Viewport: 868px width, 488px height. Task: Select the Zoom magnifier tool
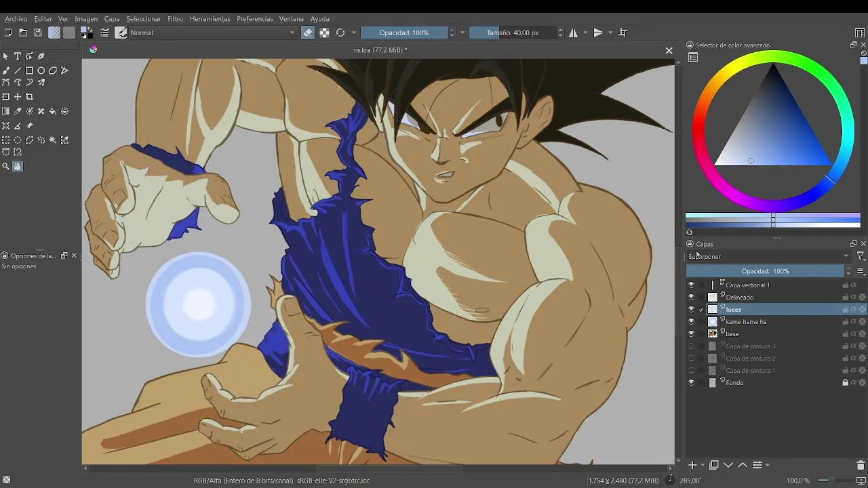[6, 166]
